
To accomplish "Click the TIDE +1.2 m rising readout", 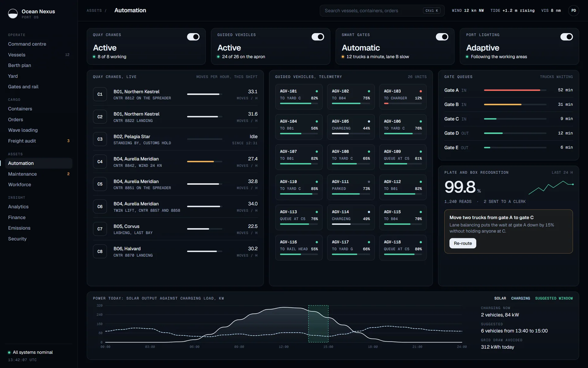I will (512, 11).
